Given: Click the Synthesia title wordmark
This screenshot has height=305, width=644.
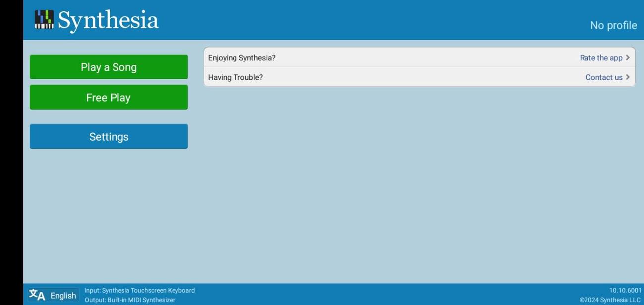Looking at the screenshot, I should (x=108, y=21).
